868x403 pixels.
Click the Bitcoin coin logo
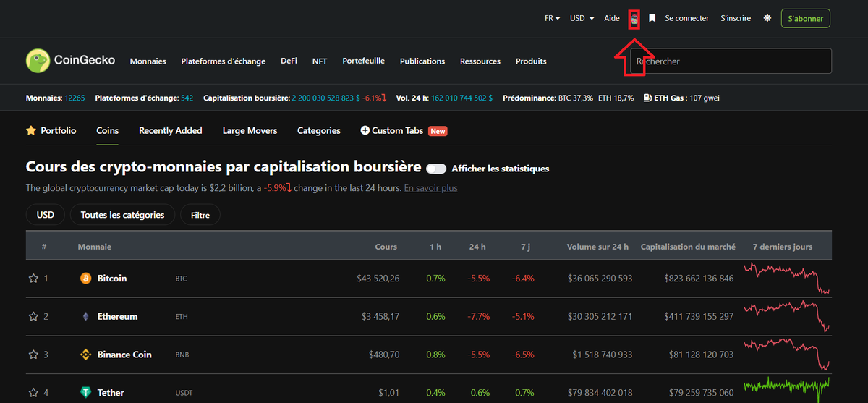[x=85, y=279]
